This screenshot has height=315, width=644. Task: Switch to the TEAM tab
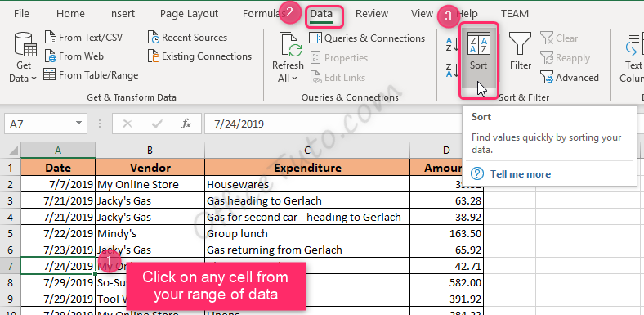coord(515,14)
